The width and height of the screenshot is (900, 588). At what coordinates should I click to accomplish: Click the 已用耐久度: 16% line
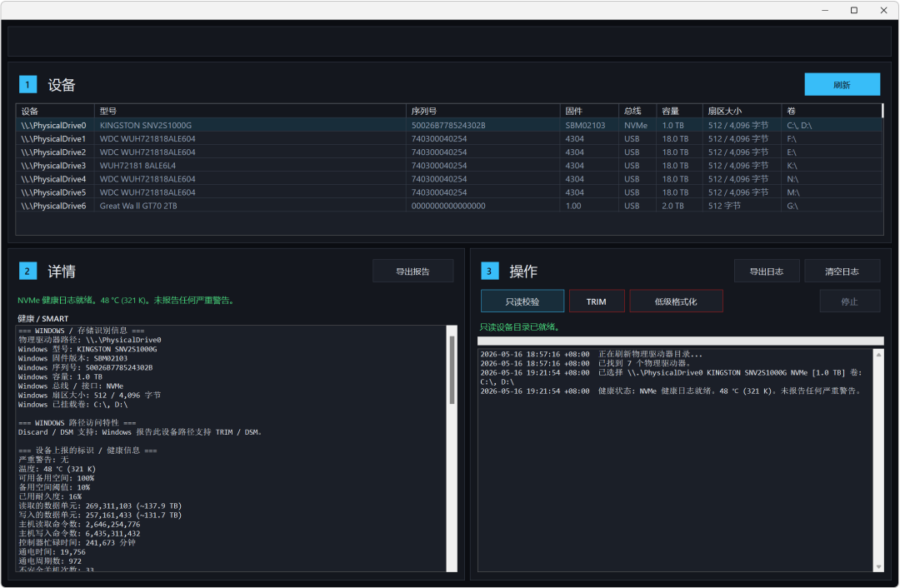50,496
